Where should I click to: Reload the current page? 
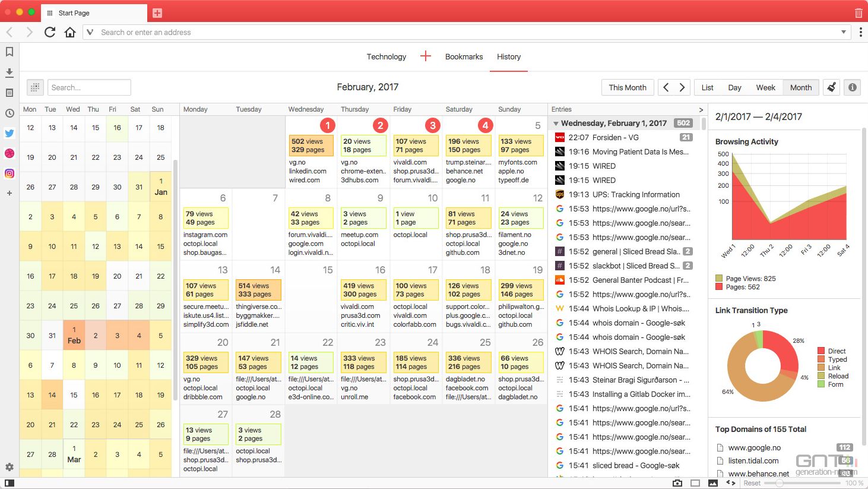coord(50,32)
